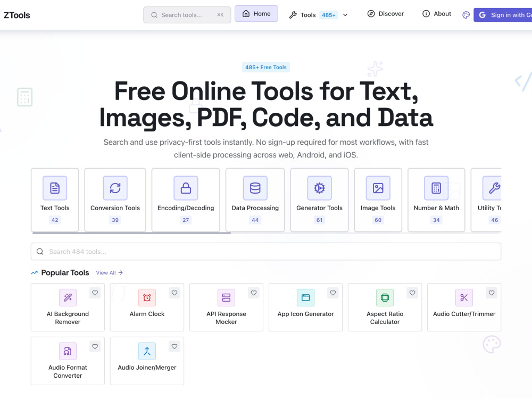Open the theme palette icon in header
The height and width of the screenshot is (399, 532).
click(466, 15)
